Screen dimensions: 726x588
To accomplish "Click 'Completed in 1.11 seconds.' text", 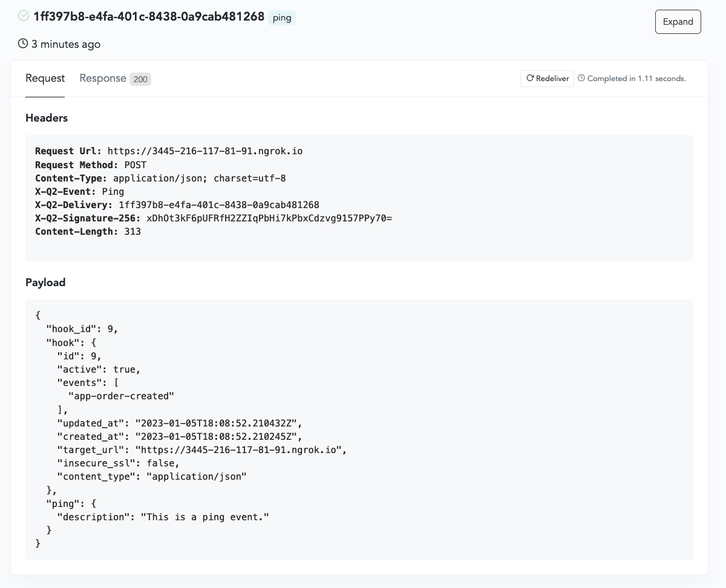I will 636,79.
